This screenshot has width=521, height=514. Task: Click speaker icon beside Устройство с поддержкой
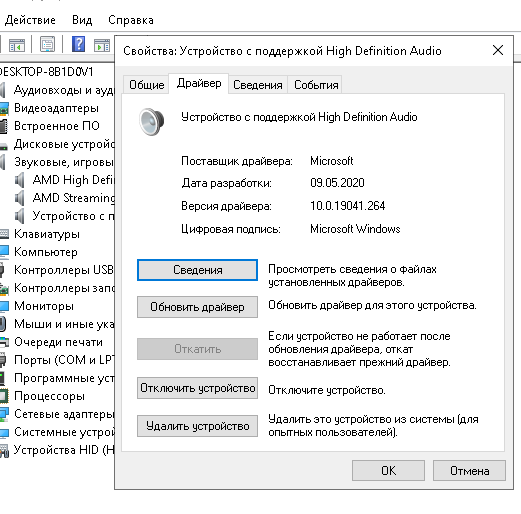click(20, 216)
